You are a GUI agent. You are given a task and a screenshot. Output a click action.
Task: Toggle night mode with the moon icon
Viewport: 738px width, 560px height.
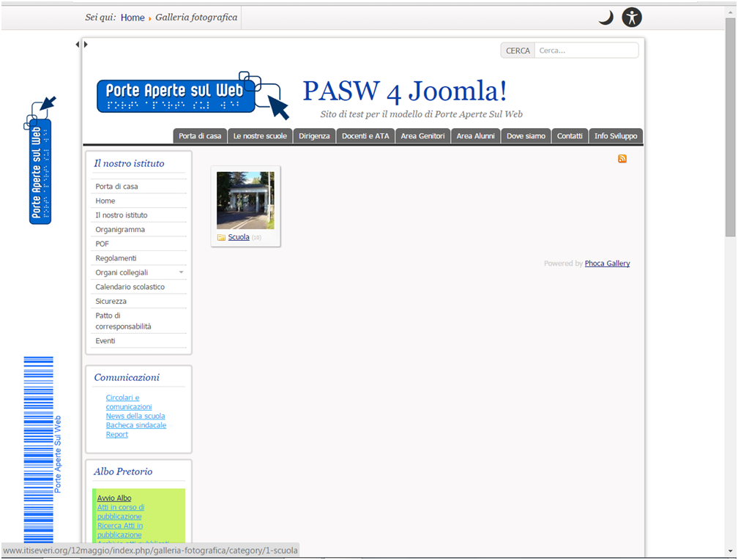(605, 18)
